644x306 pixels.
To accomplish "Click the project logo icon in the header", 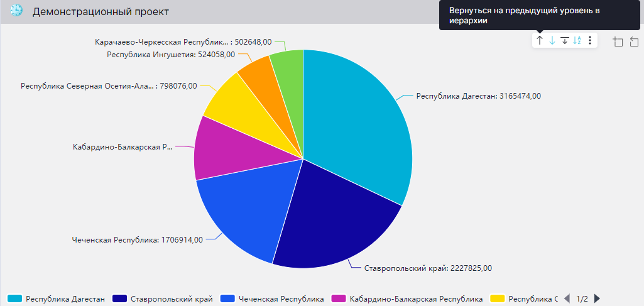I will coord(16,11).
